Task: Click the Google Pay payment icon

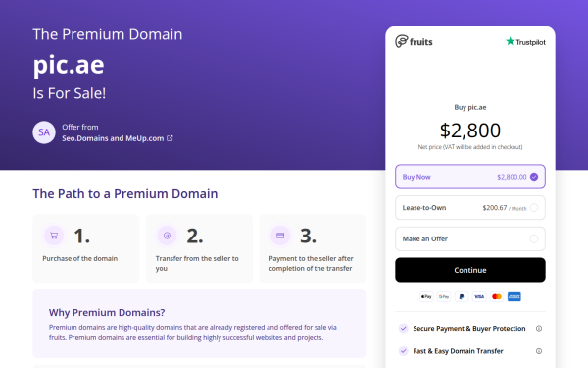Action: point(444,296)
